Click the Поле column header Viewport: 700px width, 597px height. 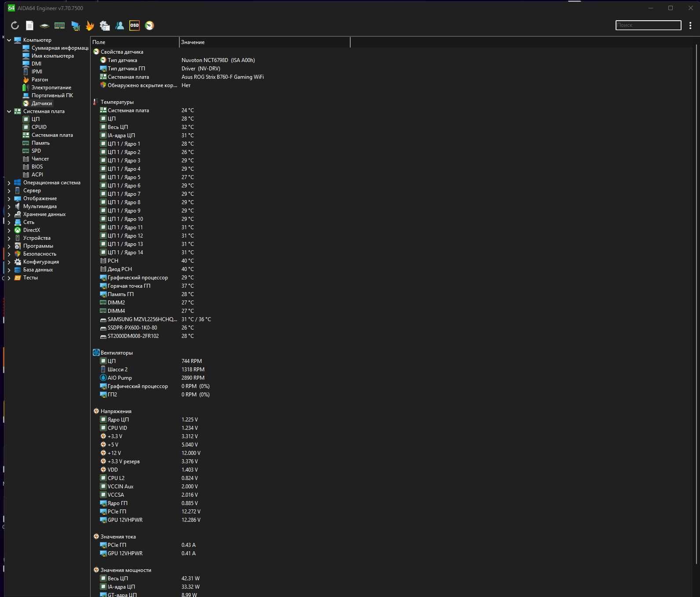tap(135, 42)
